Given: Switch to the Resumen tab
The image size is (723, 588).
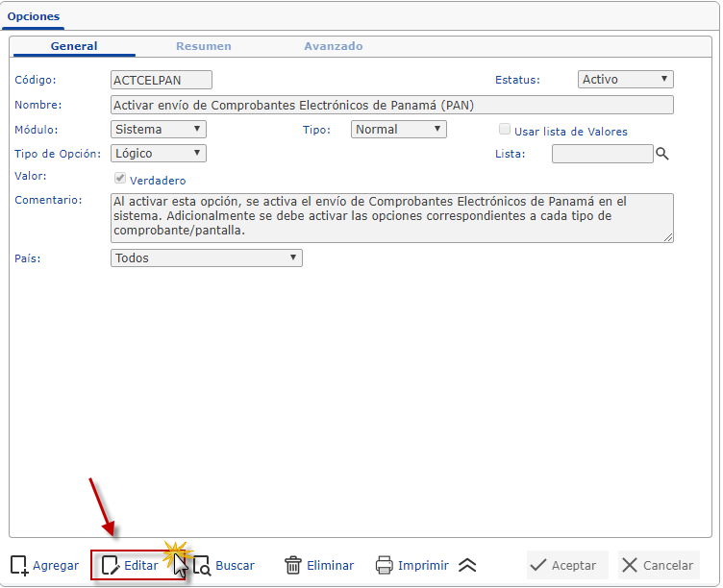Looking at the screenshot, I should 204,46.
